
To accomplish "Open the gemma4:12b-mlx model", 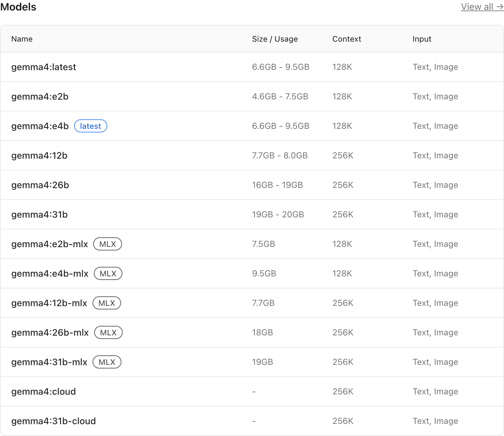I will 49,303.
